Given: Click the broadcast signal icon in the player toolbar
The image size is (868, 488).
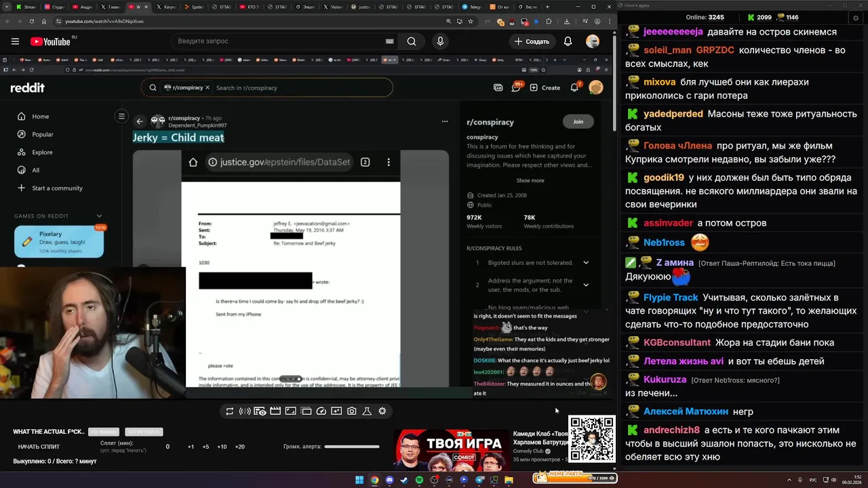Looking at the screenshot, I should pos(245,411).
